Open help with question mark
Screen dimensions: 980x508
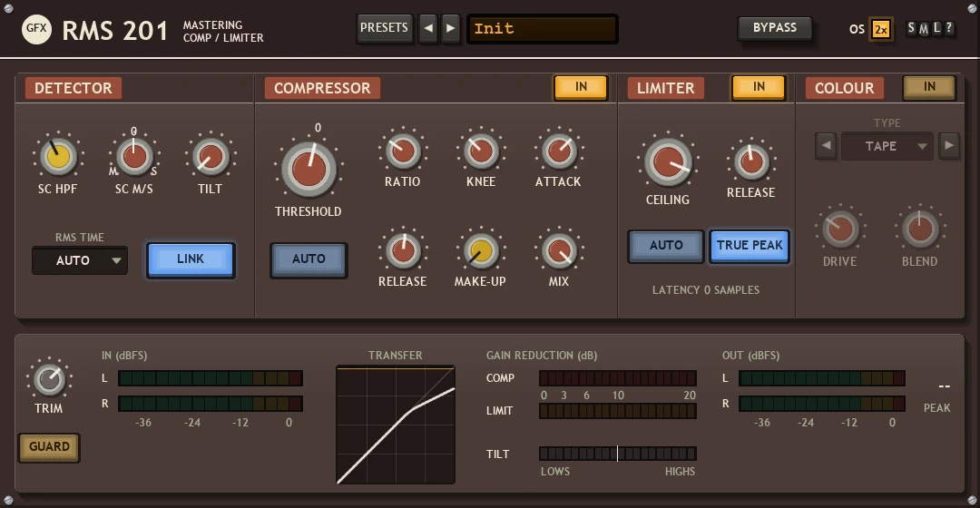click(949, 27)
